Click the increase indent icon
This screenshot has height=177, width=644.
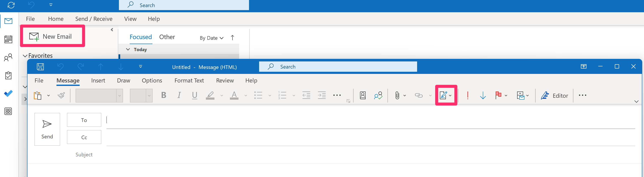click(322, 95)
